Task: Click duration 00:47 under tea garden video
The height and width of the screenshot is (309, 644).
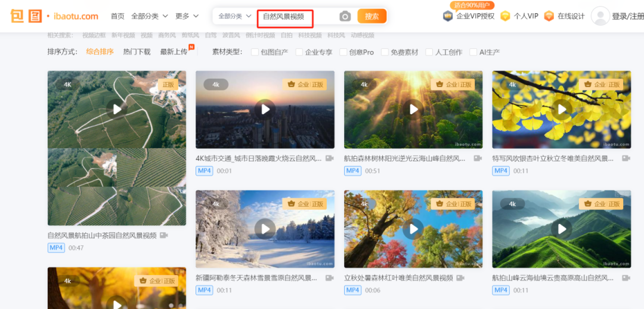Action: click(x=76, y=248)
